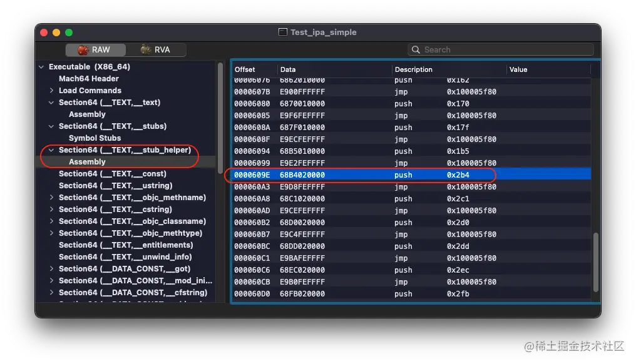This screenshot has height=364, width=636.
Task: Click data bytes 68B4020000
Action: point(302,175)
